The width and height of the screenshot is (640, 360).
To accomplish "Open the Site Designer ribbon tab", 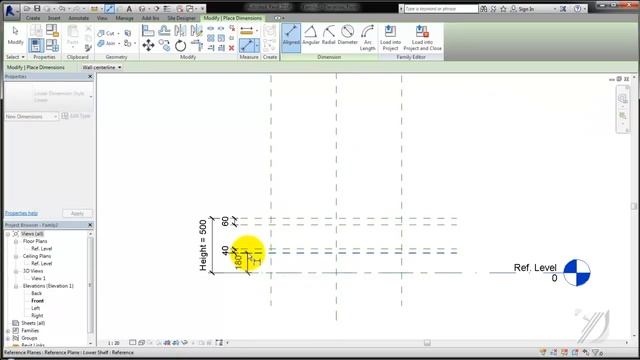I will [182, 18].
